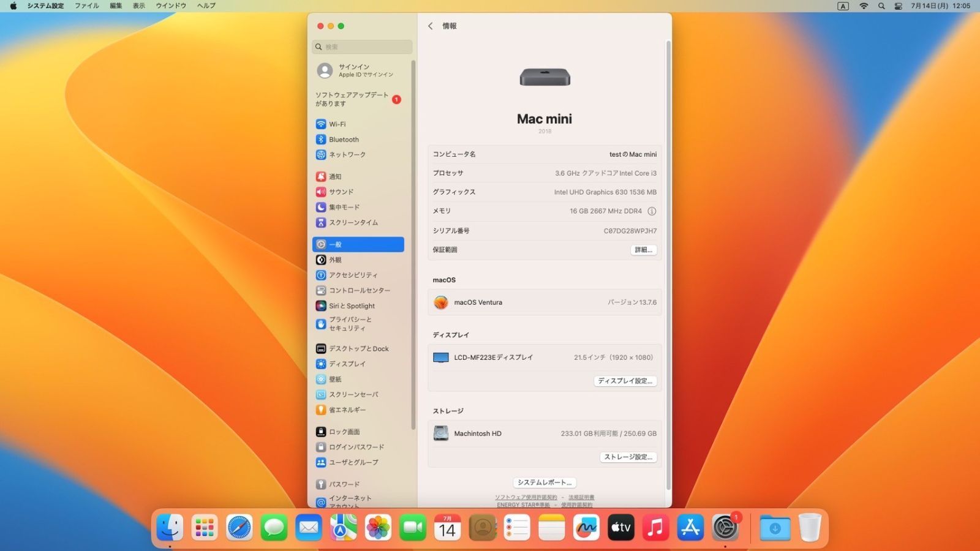Open Finder from the Dock
980x551 pixels.
(x=170, y=527)
